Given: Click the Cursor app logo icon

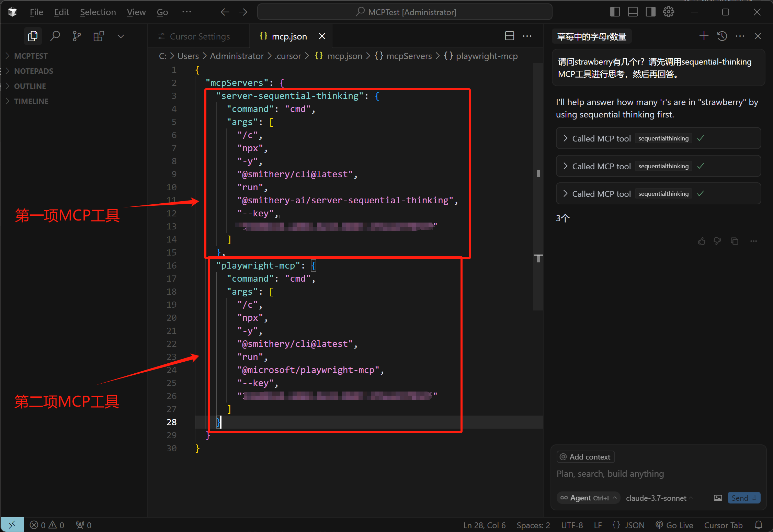Looking at the screenshot, I should coord(12,12).
